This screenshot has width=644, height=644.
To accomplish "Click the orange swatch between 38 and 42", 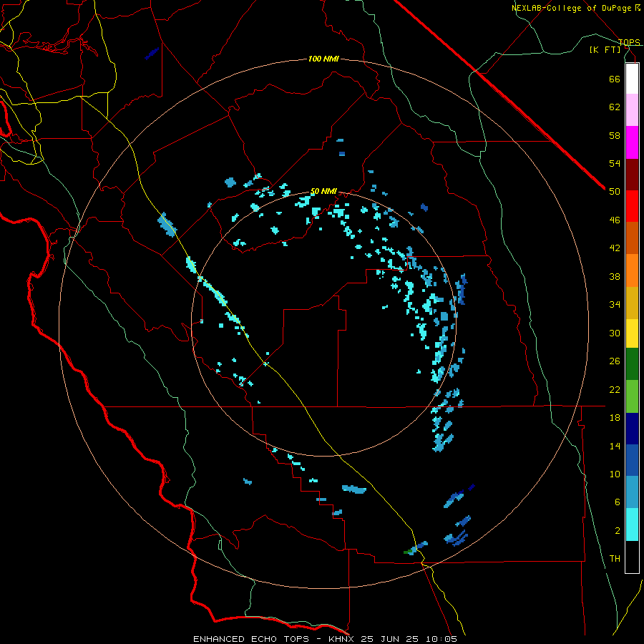I will pos(632,270).
